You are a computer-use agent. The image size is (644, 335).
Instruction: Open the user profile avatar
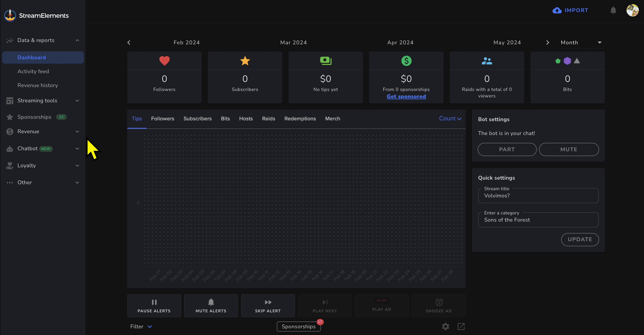[633, 10]
